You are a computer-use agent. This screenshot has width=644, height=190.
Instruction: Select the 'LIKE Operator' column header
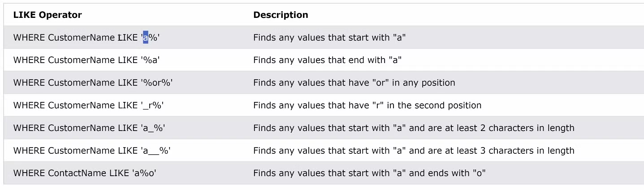48,15
